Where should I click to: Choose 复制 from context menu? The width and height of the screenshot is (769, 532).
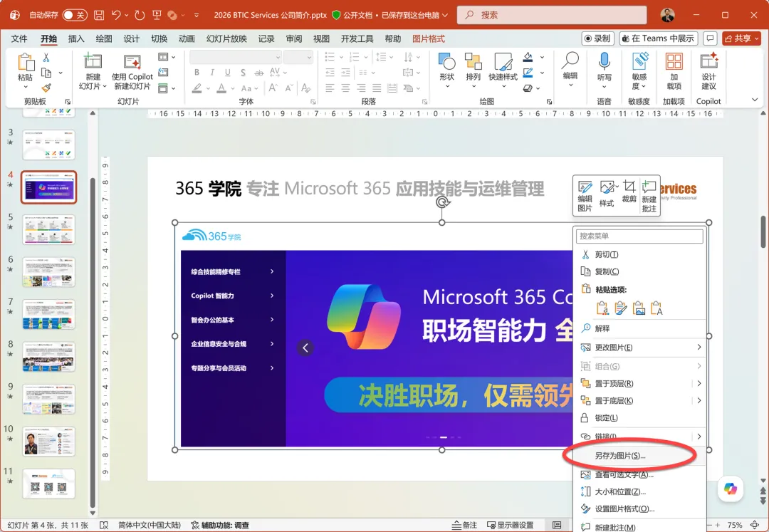click(640, 271)
